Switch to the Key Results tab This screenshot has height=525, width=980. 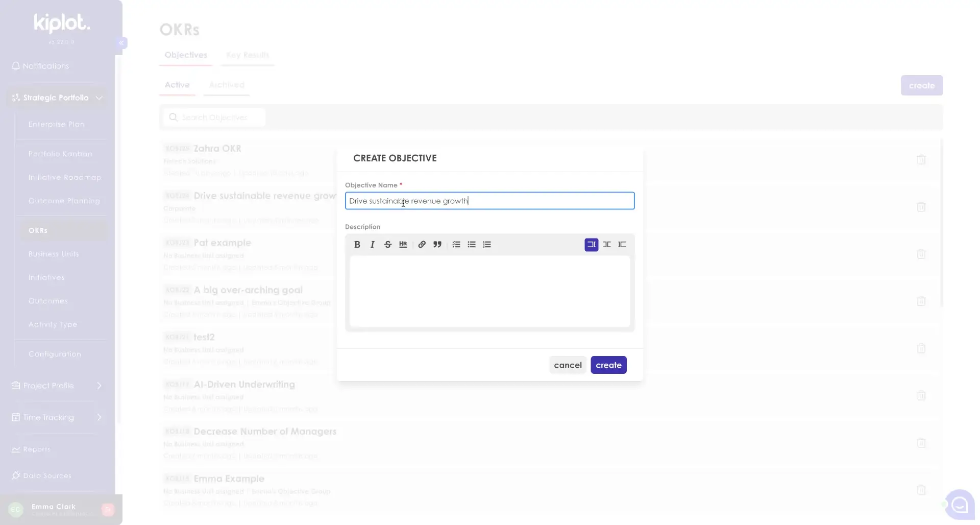[x=248, y=55]
